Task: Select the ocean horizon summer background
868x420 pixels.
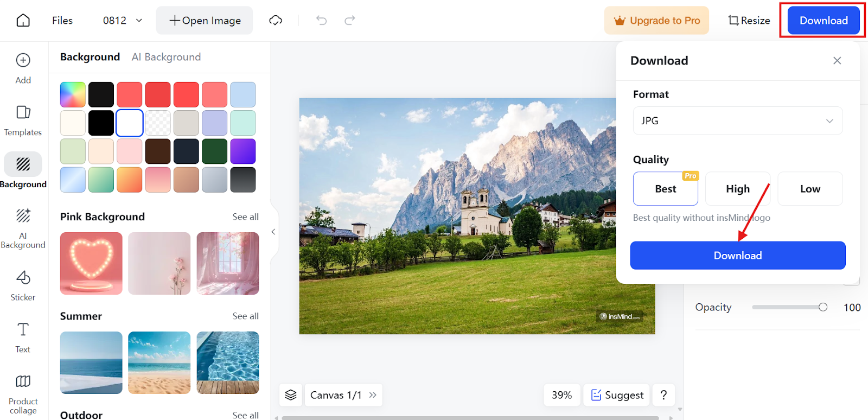Action: tap(91, 362)
